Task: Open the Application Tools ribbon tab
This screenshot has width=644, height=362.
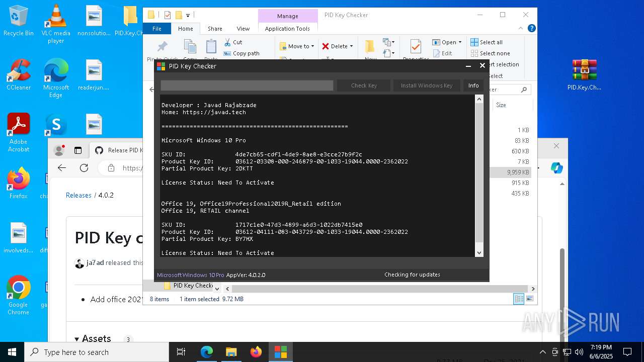Action: pos(287,29)
